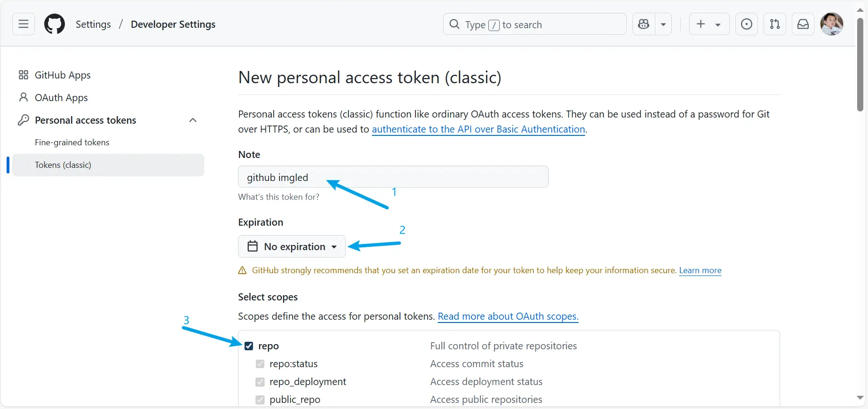
Task: Collapse the Personal access tokens section
Action: [x=193, y=120]
